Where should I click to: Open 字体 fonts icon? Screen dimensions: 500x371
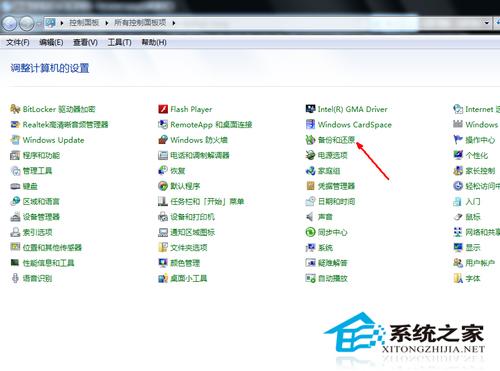pyautogui.click(x=458, y=278)
